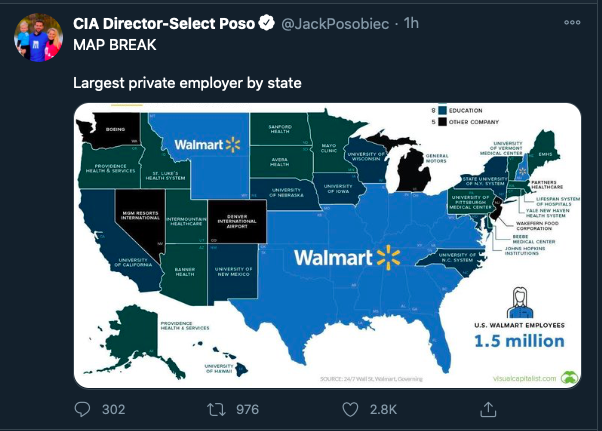Open the author's profile picture
602x431 pixels.
pos(36,38)
